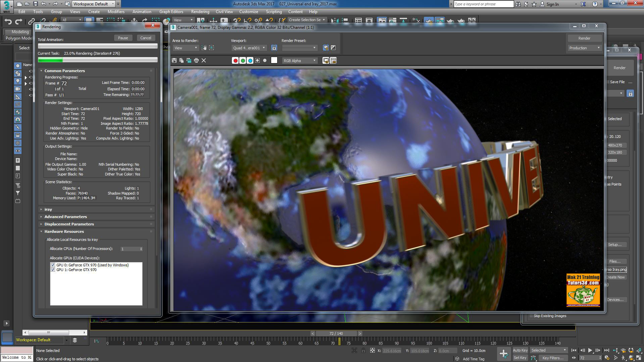Clone the rendered frame window
Viewport: 644px width, 362px height.
point(189,60)
